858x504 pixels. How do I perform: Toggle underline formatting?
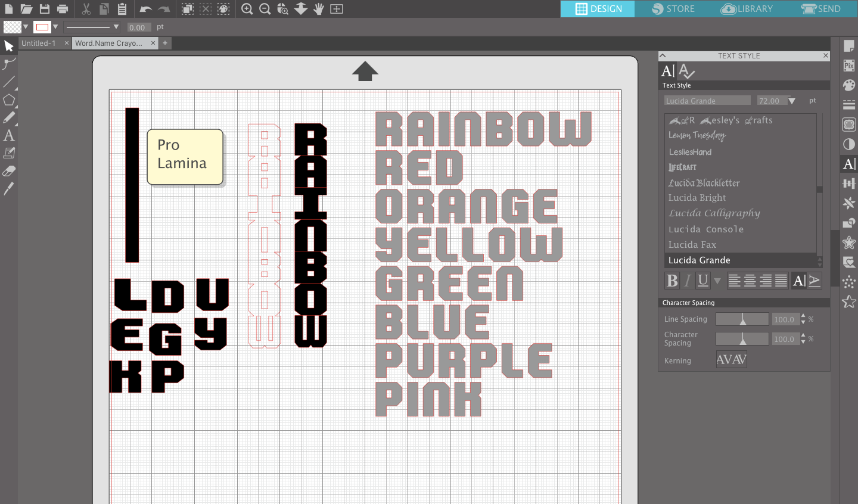pos(702,280)
